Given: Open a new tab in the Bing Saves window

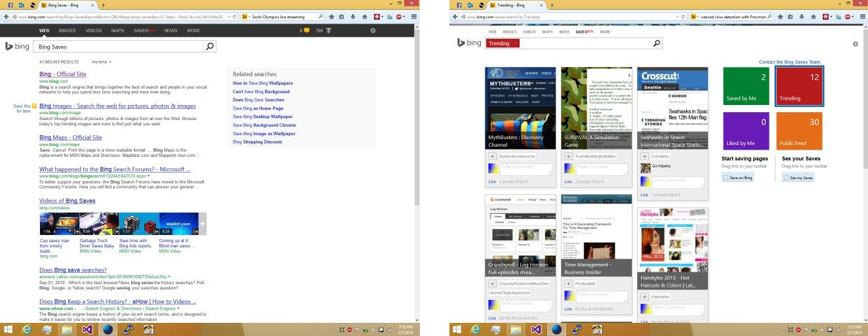Looking at the screenshot, I should pyautogui.click(x=103, y=5).
